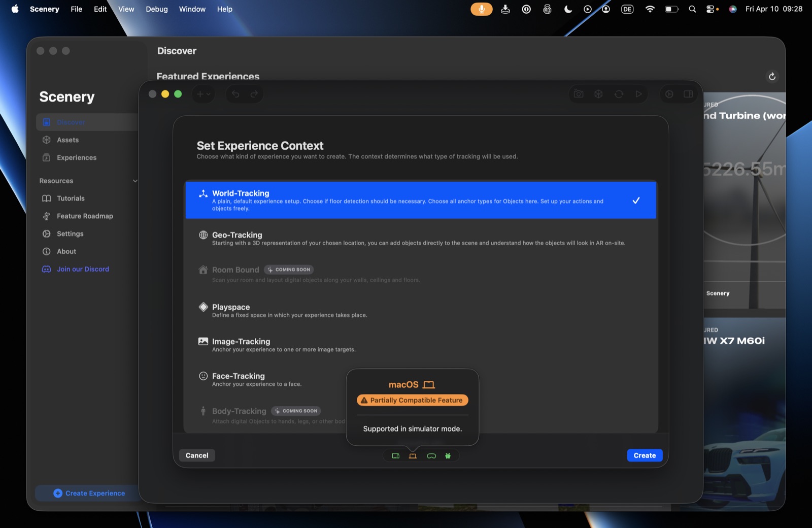Click the circled play icon in editor toolbar
The height and width of the screenshot is (528, 812).
(x=669, y=94)
